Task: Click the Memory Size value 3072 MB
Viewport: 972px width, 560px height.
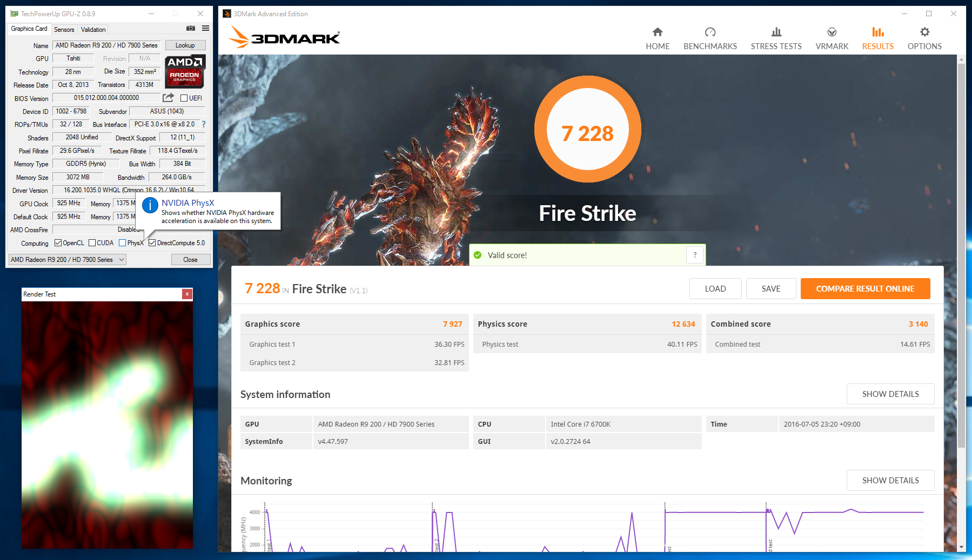Action: [x=78, y=177]
